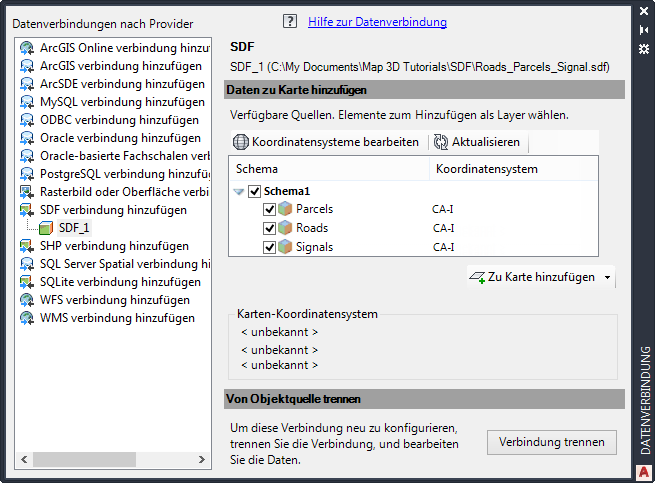The image size is (655, 483).
Task: Click the Oracle-basierte Fachschalen icon
Action: pyautogui.click(x=27, y=156)
